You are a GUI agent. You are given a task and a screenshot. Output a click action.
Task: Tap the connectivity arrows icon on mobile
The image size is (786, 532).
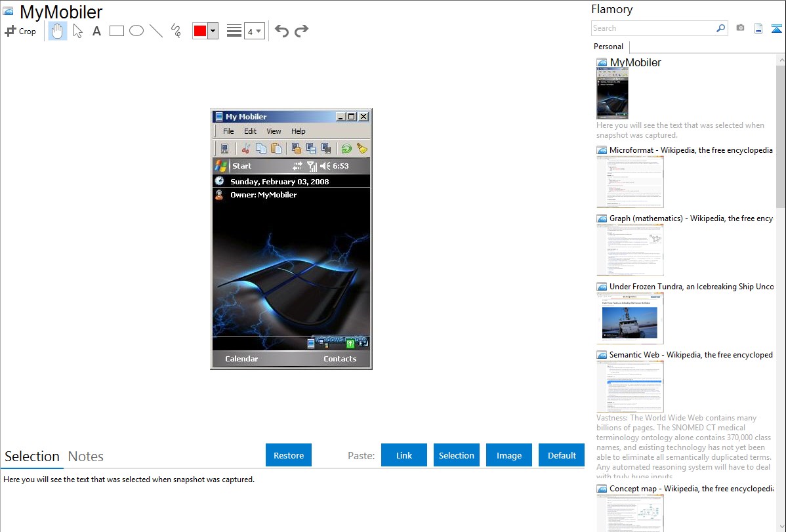click(x=298, y=166)
